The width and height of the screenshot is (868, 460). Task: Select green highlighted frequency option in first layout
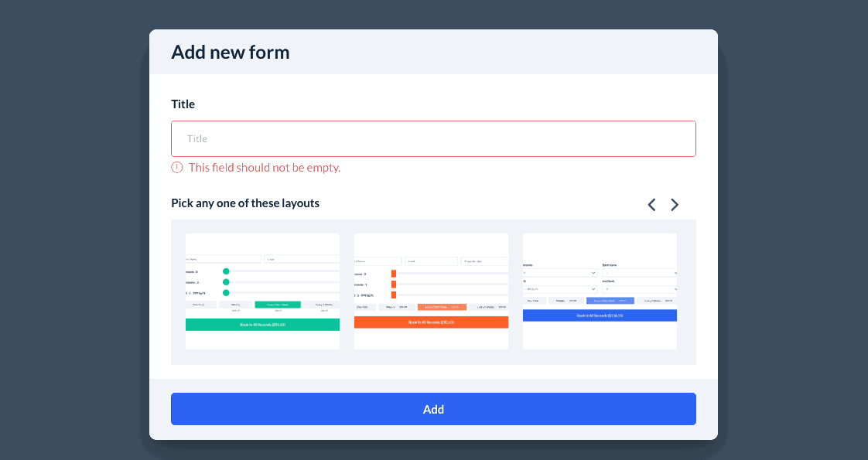click(278, 305)
